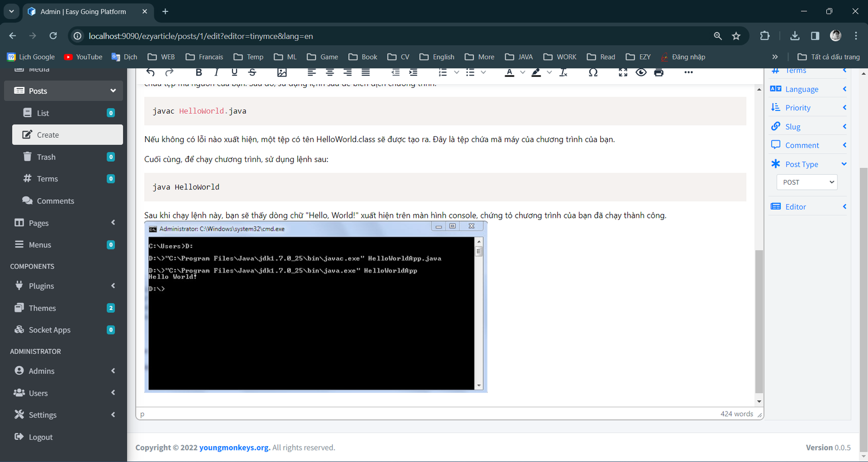The image size is (868, 462).
Task: Toggle underline formatting
Action: pyautogui.click(x=234, y=72)
